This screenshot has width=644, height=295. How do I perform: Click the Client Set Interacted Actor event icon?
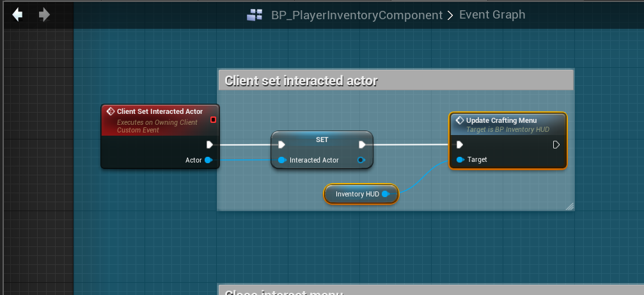(110, 111)
